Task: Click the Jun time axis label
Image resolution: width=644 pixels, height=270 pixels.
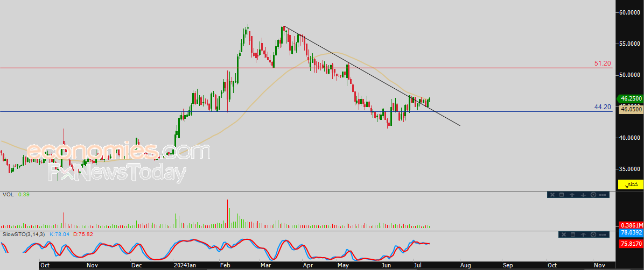Action: (x=387, y=266)
